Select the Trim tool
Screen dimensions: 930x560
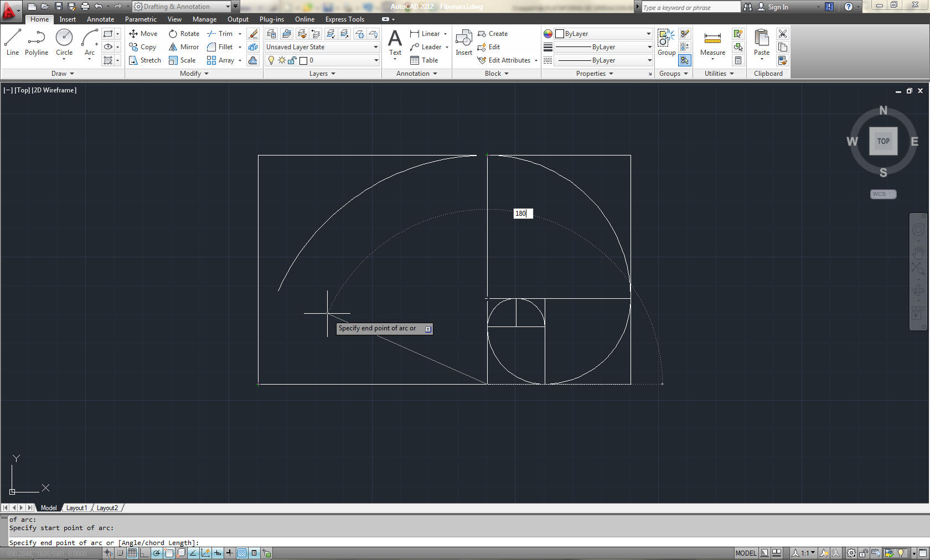(x=220, y=34)
